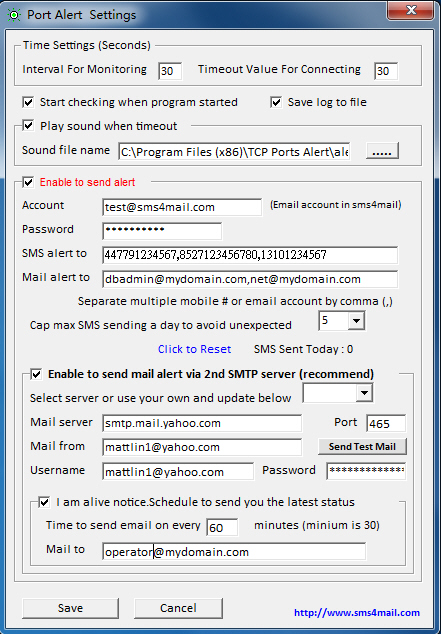Image resolution: width=441 pixels, height=634 pixels.
Task: Open the max SMS per day dropdown
Action: click(x=356, y=321)
